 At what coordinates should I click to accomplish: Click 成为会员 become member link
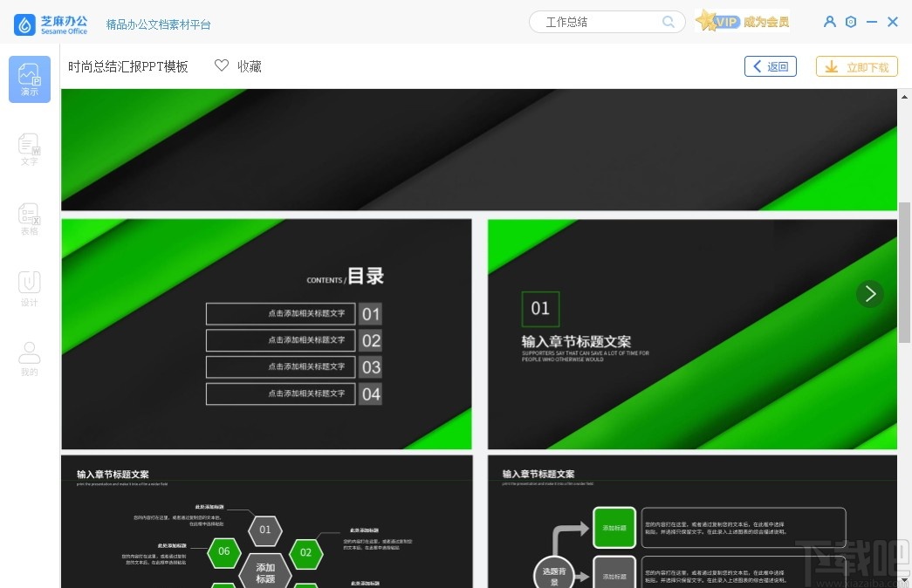coord(766,22)
